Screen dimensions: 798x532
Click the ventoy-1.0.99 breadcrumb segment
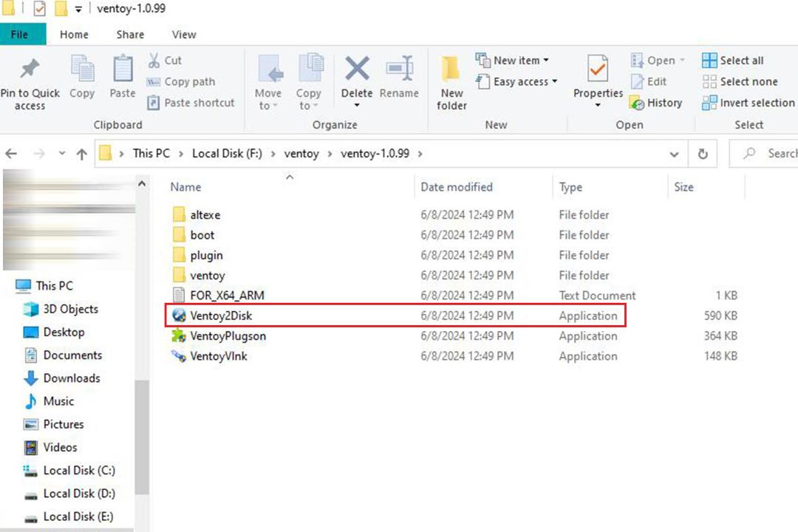coord(375,153)
